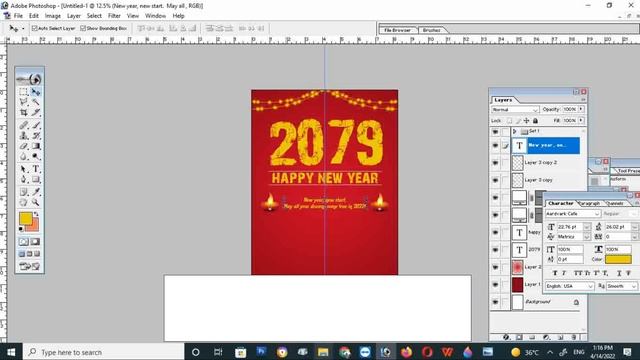This screenshot has width=640, height=360.
Task: Select the Eraser tool
Action: point(24,146)
